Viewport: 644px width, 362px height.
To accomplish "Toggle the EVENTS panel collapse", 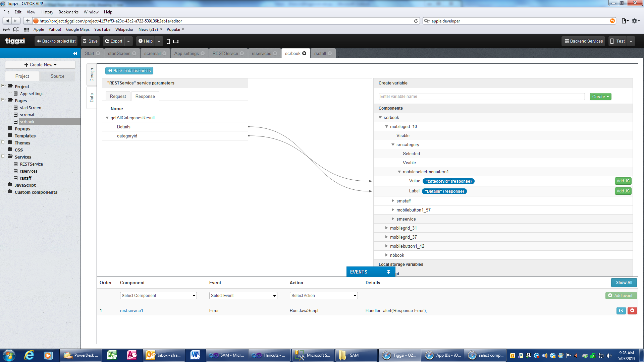I will pos(388,272).
